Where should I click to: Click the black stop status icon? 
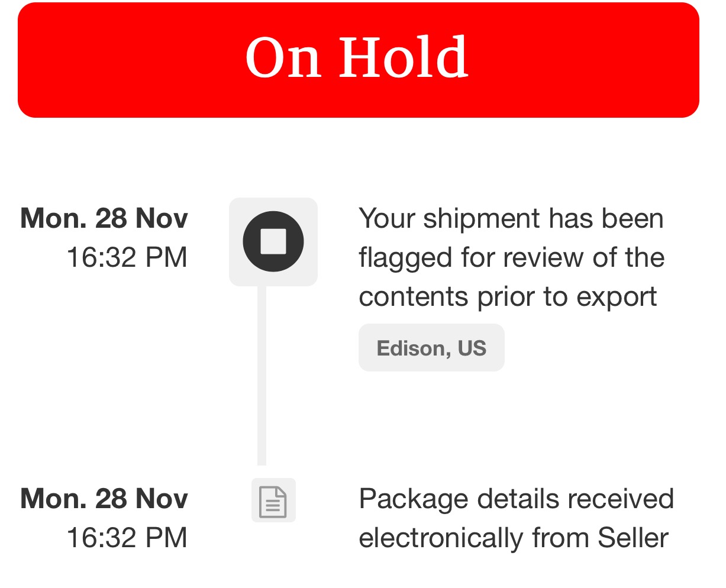(273, 241)
